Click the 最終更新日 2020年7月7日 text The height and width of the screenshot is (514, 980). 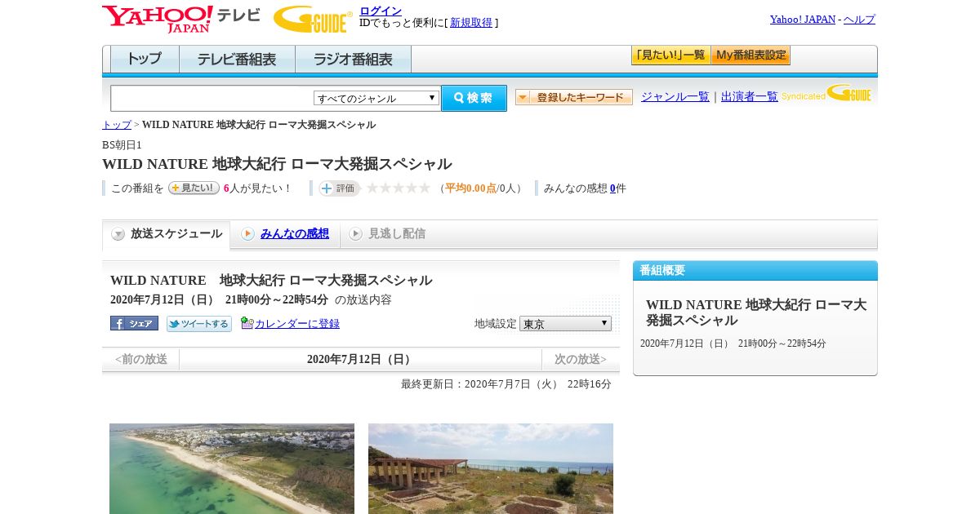pyautogui.click(x=506, y=384)
